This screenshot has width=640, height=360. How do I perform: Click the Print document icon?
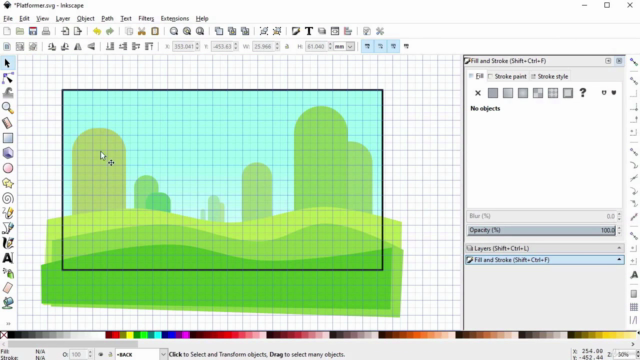point(46,31)
